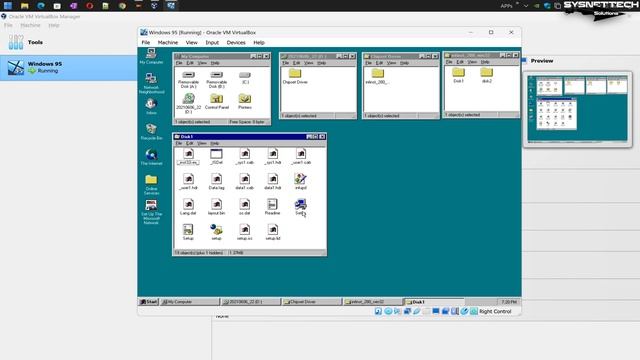
Task: Select Tools in VirtualBox Manager
Action: click(x=69, y=42)
